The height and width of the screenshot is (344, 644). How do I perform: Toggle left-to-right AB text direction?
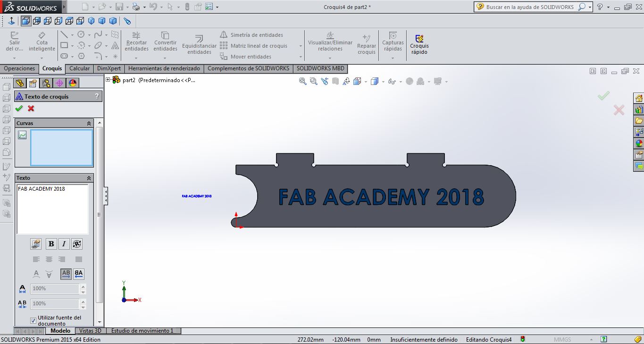point(66,273)
